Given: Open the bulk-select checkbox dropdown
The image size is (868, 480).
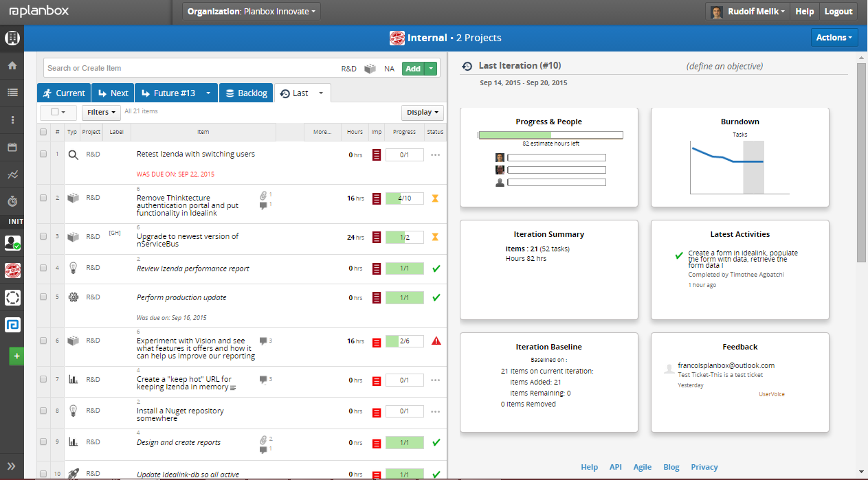Looking at the screenshot, I should tap(58, 112).
